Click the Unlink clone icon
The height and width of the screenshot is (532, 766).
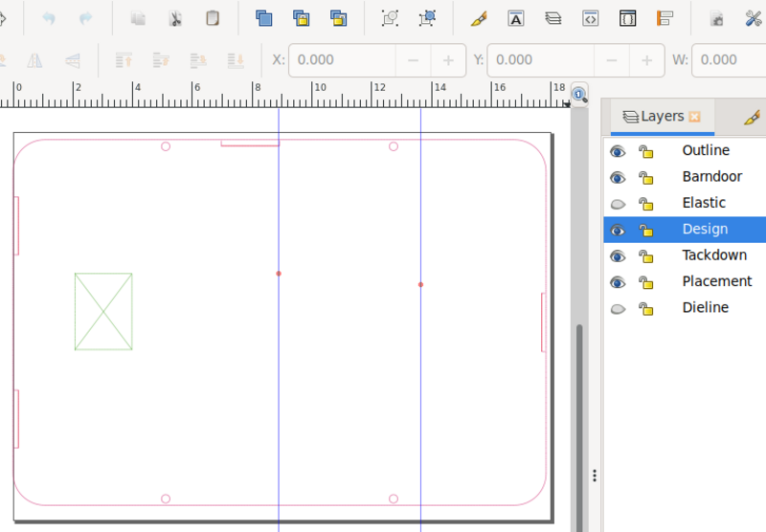pyautogui.click(x=339, y=18)
